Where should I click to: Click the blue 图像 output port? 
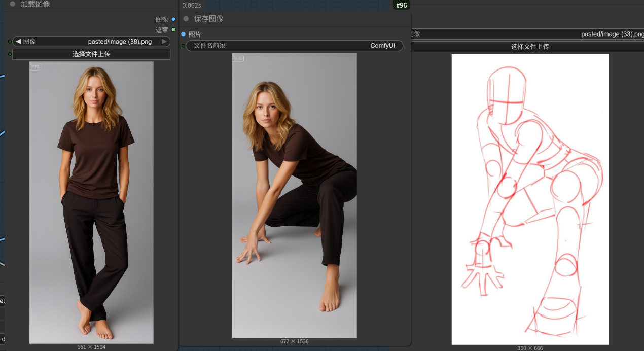[x=173, y=19]
